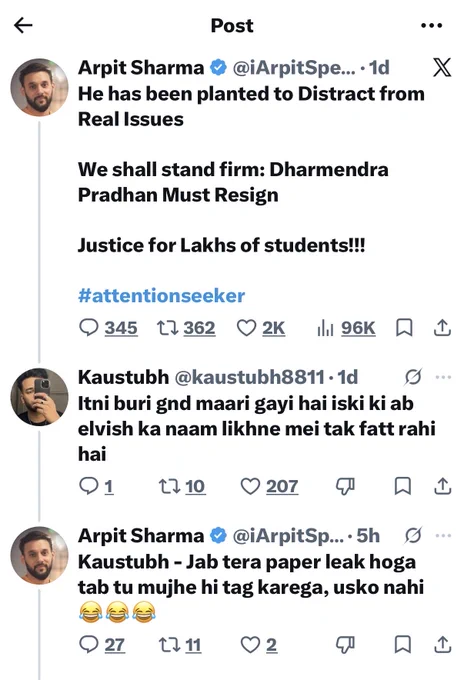Tap the Grok icon on Kaustubh's reply

(413, 377)
